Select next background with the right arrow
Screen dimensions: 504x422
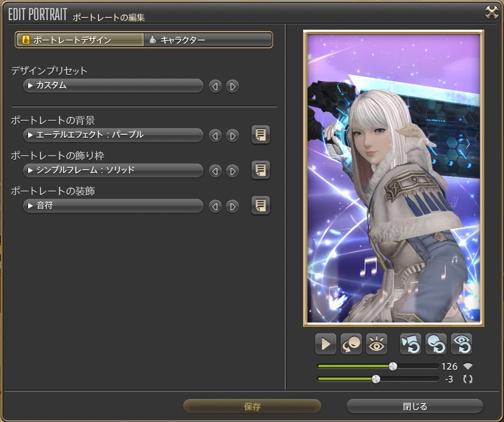click(232, 136)
